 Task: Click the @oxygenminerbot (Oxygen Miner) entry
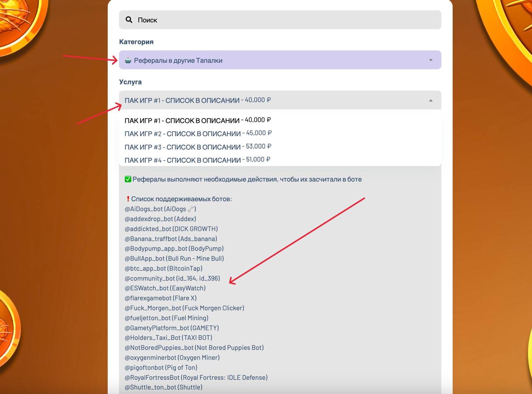pos(172,357)
